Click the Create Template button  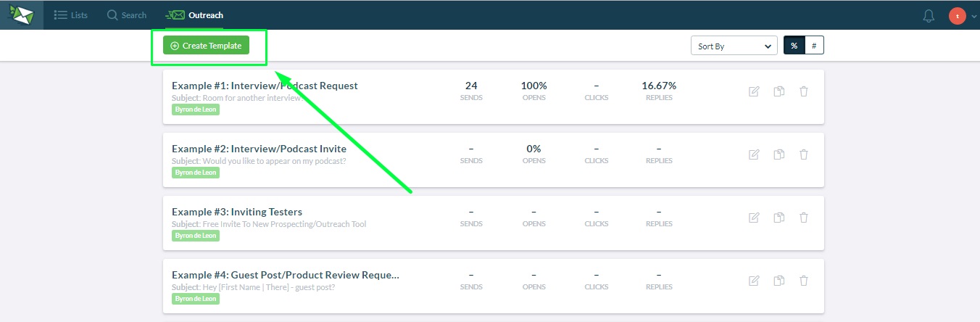[x=206, y=46]
